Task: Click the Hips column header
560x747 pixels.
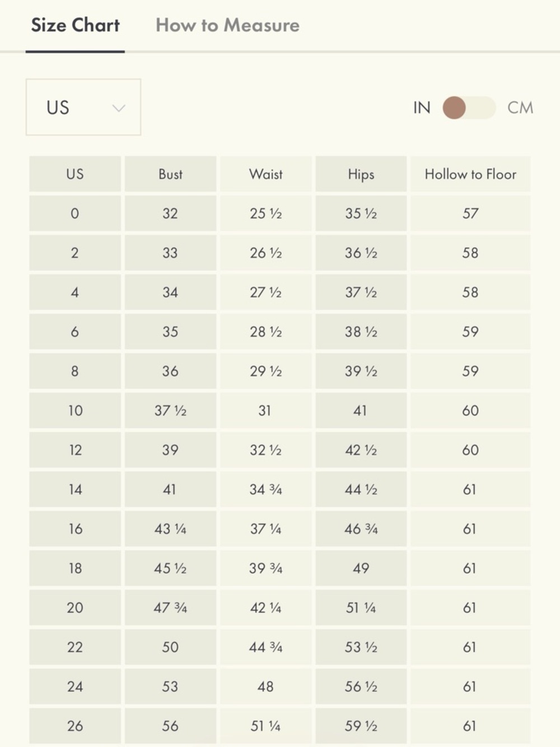Action: click(x=361, y=174)
